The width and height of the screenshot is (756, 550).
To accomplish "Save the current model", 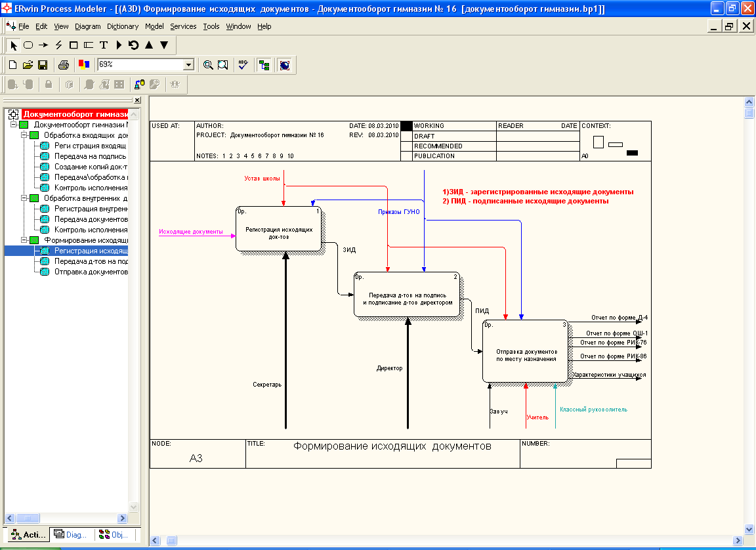I will pyautogui.click(x=43, y=64).
